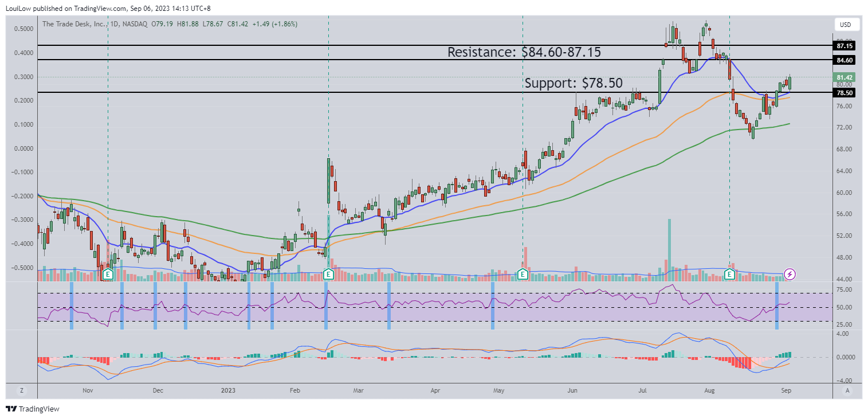868x419 pixels.
Task: Click the November earnings 'E' marker
Action: pyautogui.click(x=108, y=274)
